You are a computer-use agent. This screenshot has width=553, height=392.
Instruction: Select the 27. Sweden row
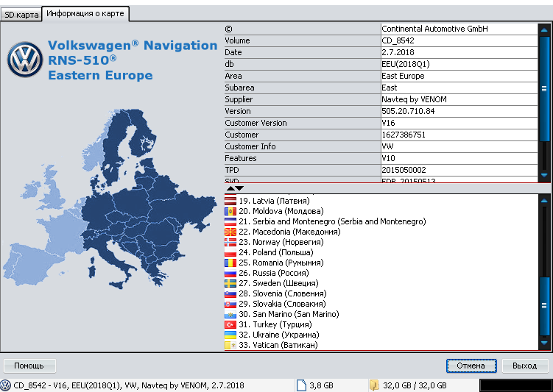pos(381,284)
